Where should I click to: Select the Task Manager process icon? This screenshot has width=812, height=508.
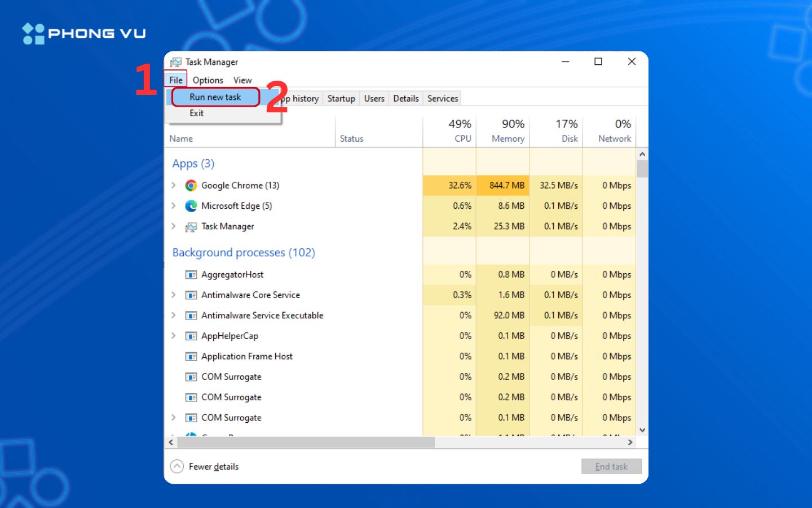click(x=191, y=227)
